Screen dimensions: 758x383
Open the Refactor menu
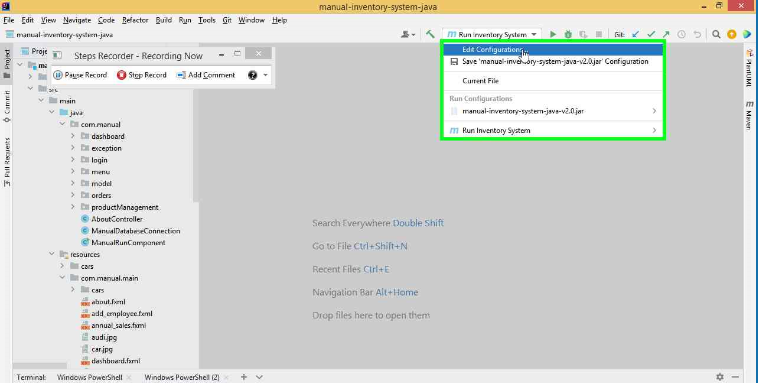coord(135,20)
